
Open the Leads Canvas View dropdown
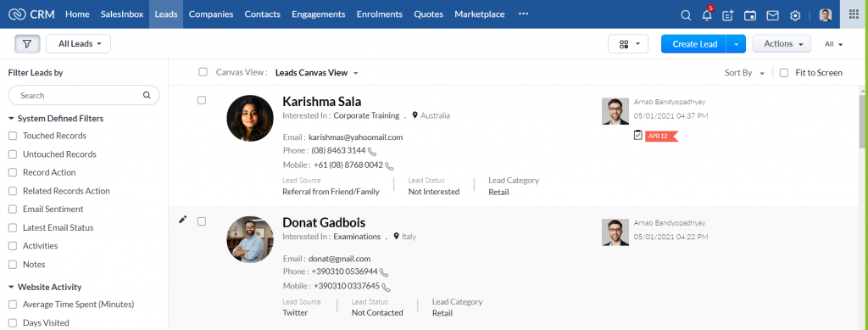click(x=317, y=73)
